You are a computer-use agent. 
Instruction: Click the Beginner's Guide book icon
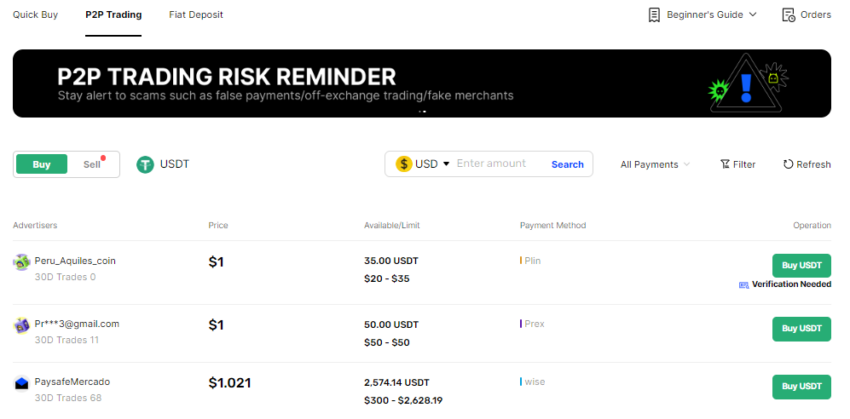click(x=654, y=15)
